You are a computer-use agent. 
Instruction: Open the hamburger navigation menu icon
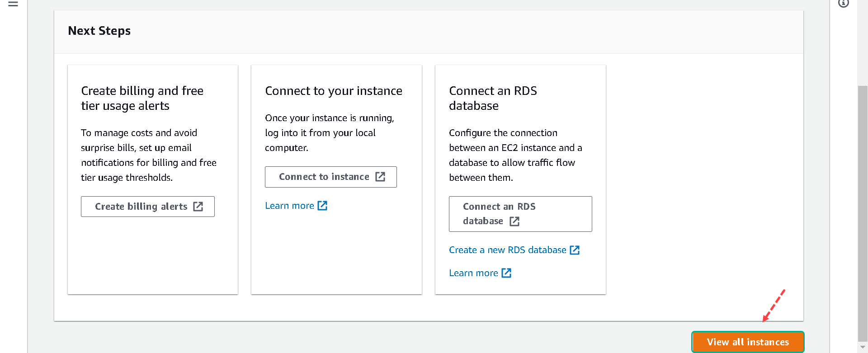tap(13, 4)
